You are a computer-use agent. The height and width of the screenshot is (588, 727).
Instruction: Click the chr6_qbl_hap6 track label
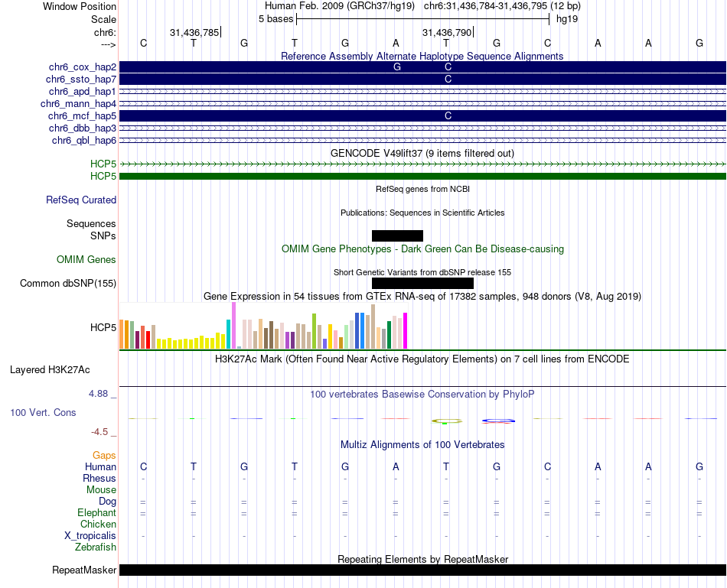coord(84,141)
